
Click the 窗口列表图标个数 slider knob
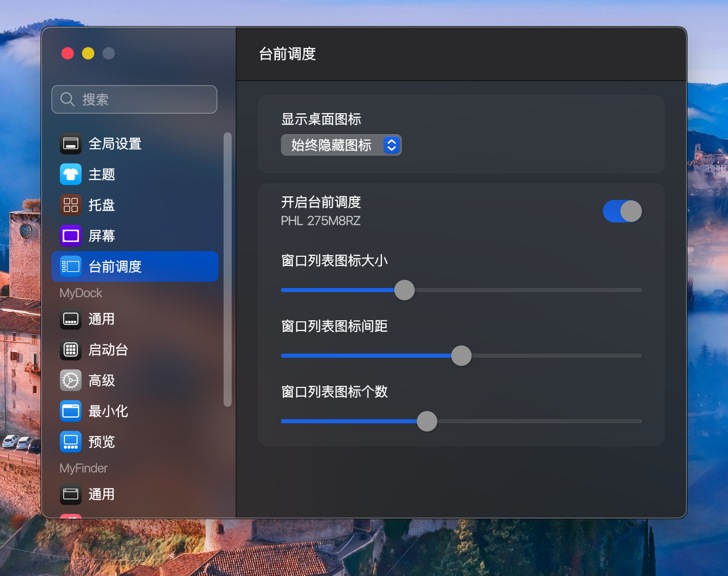pyautogui.click(x=427, y=421)
